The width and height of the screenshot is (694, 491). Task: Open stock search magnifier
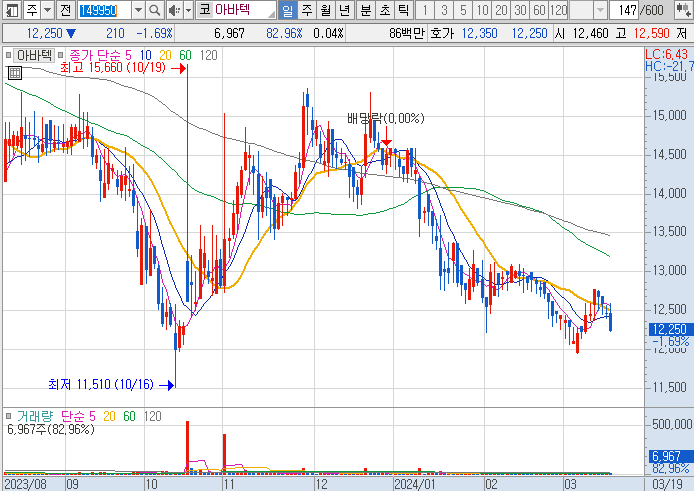154,10
